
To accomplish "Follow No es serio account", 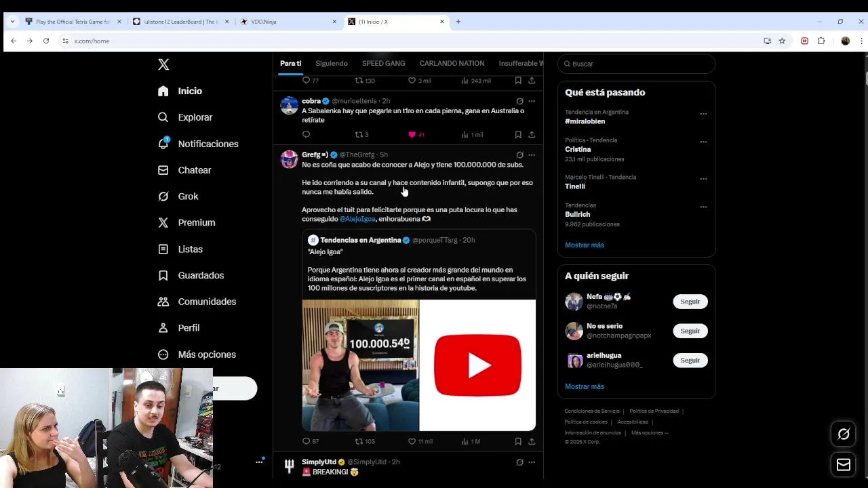I will coord(690,331).
